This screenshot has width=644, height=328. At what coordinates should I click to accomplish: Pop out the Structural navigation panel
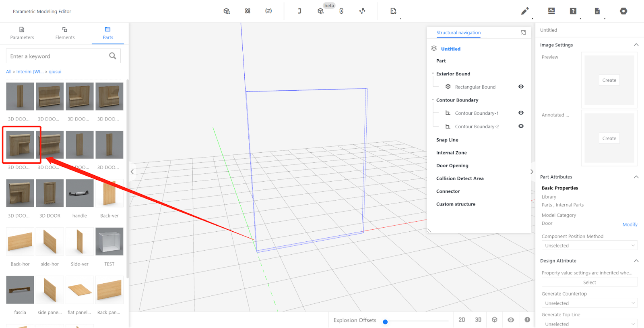(523, 33)
